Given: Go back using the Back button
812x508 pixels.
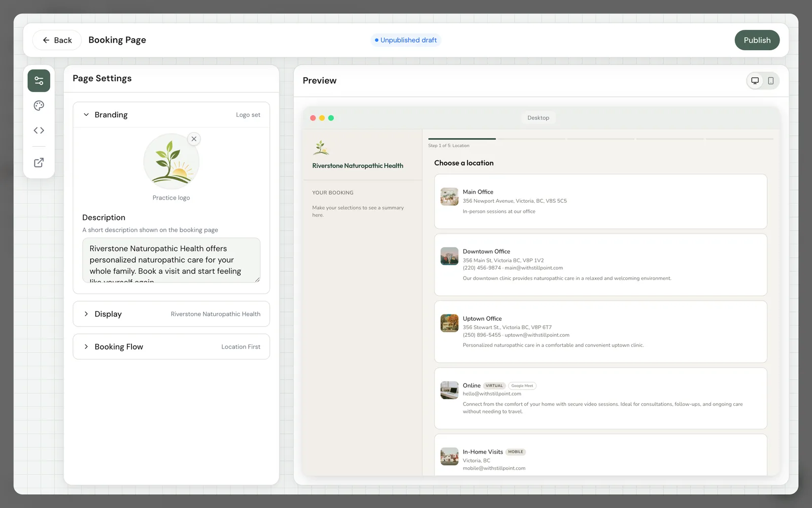Looking at the screenshot, I should tap(57, 40).
